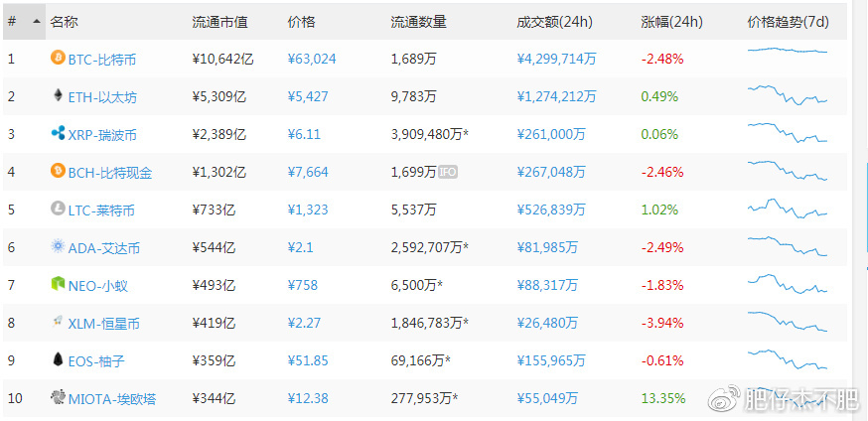Click the LTC price ¥1,323

point(308,210)
